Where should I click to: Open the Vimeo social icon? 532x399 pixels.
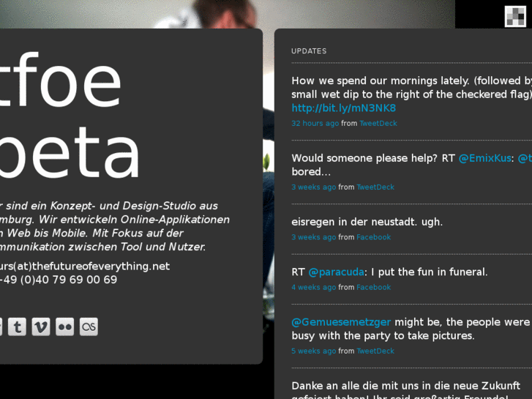pyautogui.click(x=41, y=327)
